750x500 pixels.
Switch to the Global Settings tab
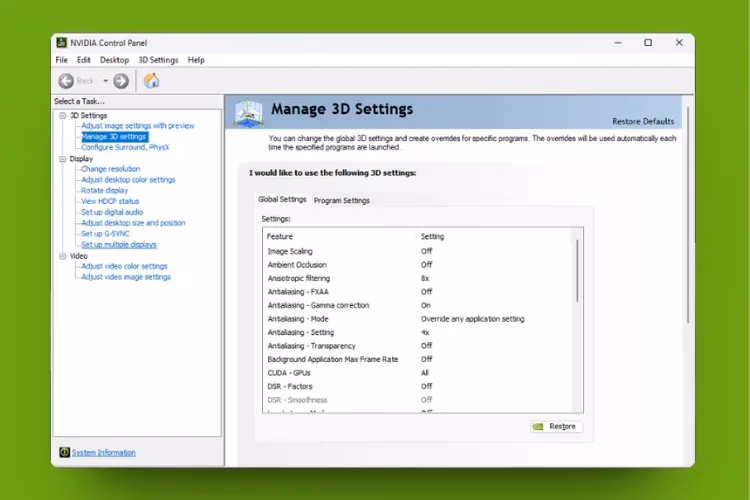(x=282, y=199)
